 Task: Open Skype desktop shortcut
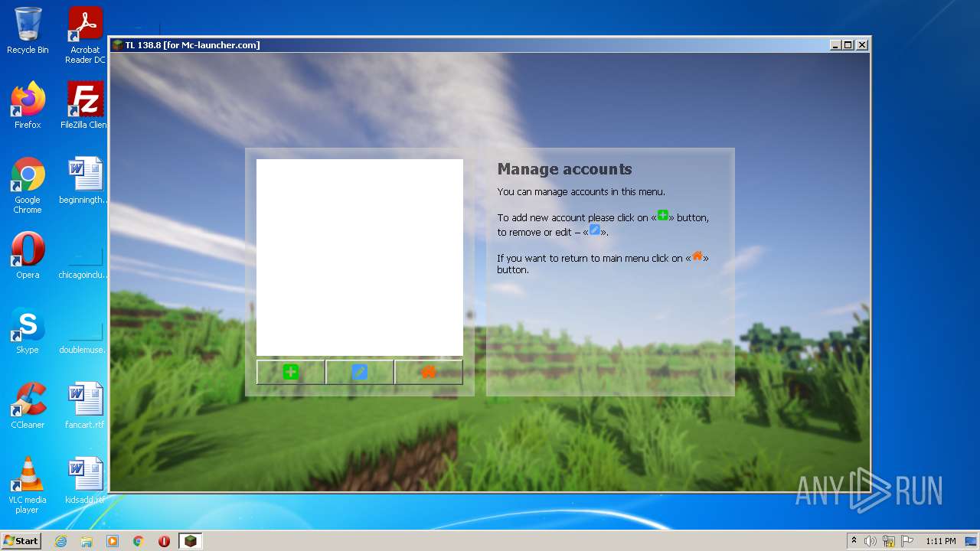pos(28,331)
